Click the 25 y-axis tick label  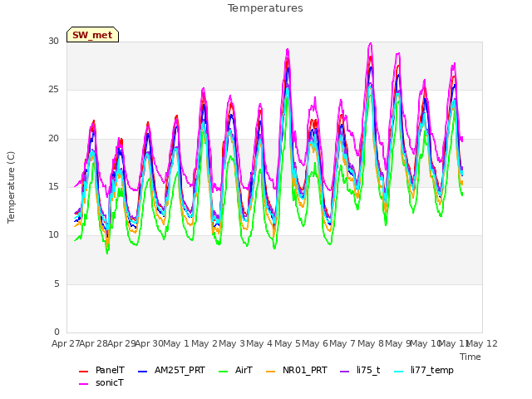(x=53, y=90)
